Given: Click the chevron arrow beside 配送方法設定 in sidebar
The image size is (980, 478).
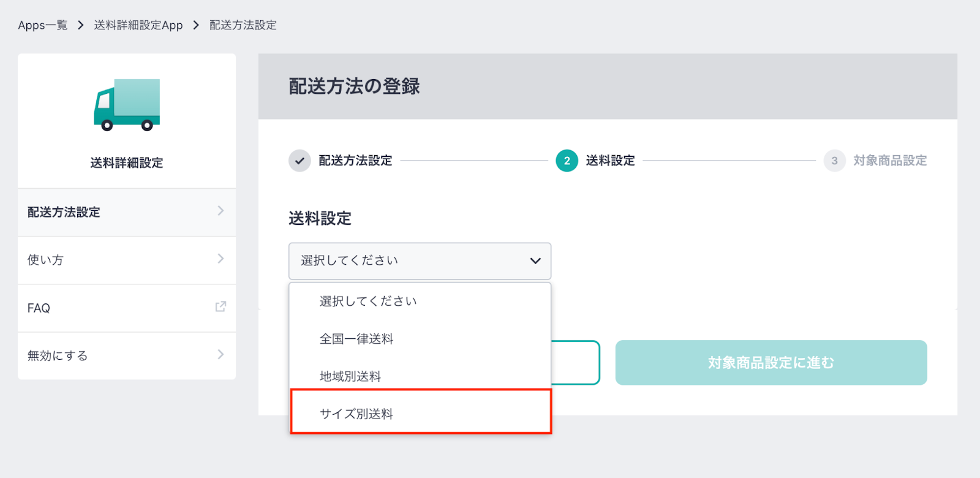Looking at the screenshot, I should [221, 211].
